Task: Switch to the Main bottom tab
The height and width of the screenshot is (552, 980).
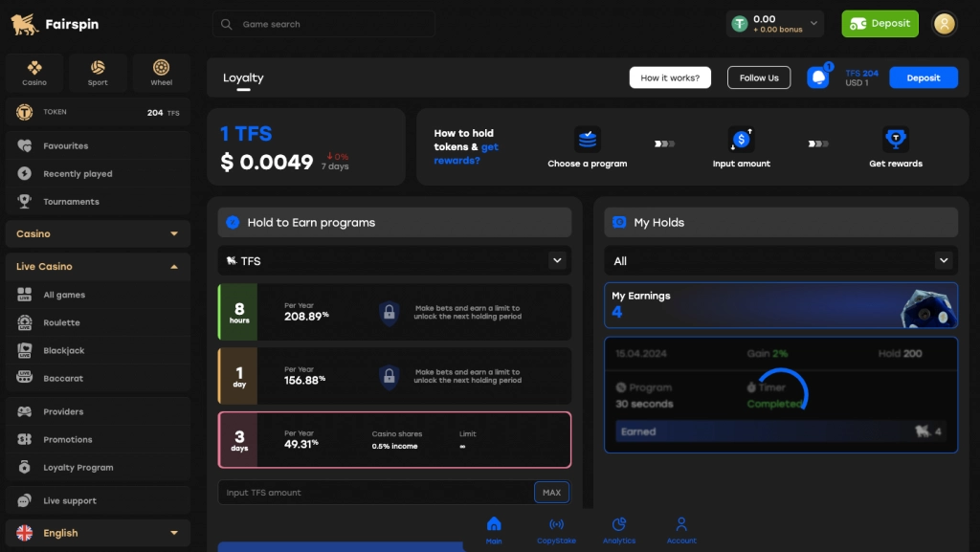Action: pos(494,530)
